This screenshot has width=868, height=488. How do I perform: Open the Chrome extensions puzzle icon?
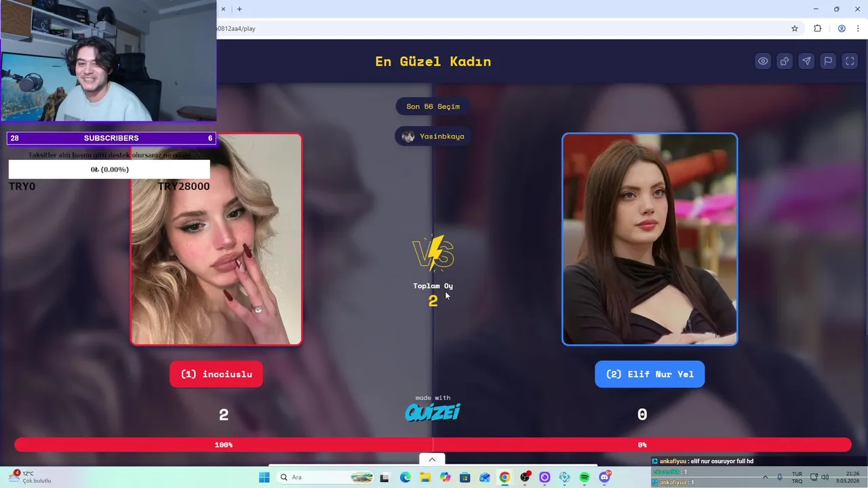pos(817,28)
